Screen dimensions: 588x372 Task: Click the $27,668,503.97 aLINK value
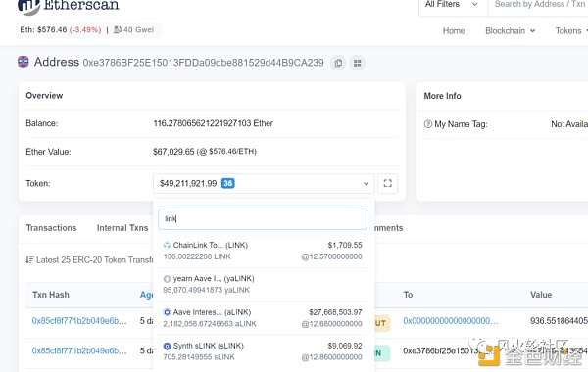pos(335,312)
